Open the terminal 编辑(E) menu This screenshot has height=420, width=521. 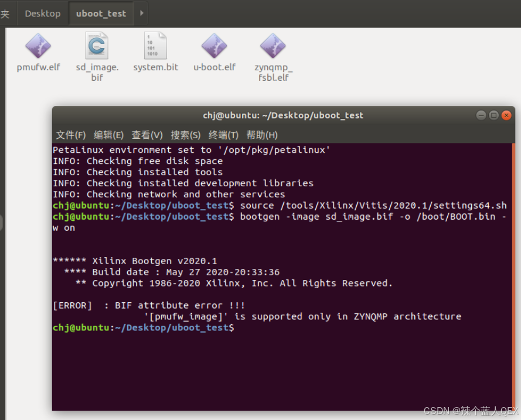click(108, 135)
